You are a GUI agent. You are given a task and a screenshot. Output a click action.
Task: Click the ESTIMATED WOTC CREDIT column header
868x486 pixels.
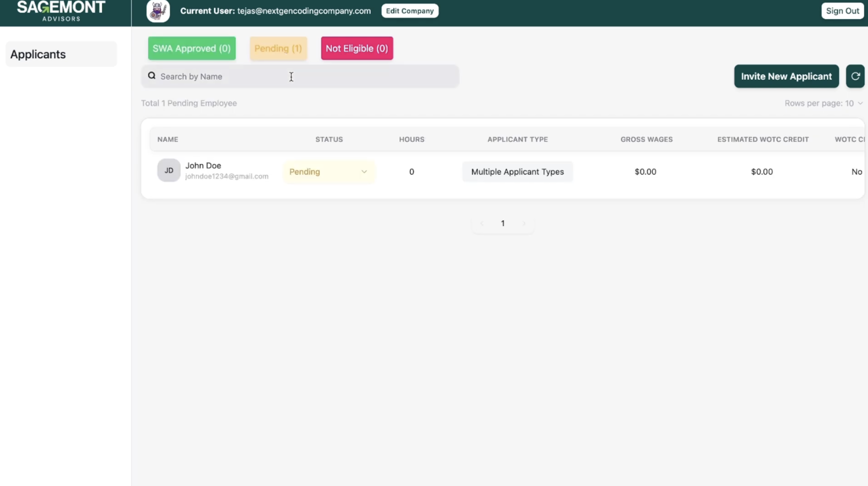pos(763,139)
